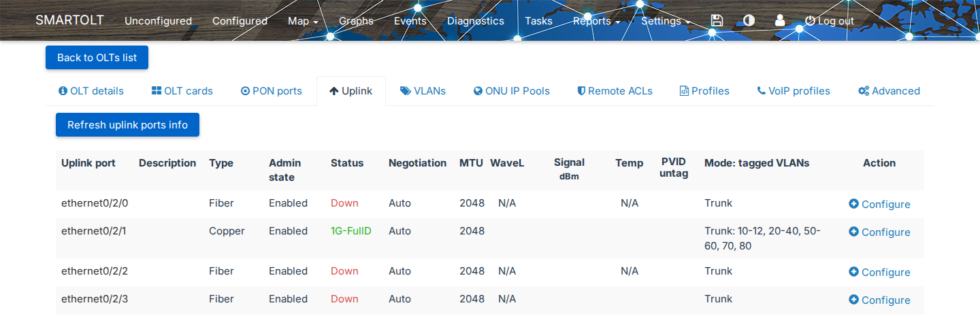Viewport: 980px width, 316px height.
Task: Click the save floppy disk icon
Action: coord(717,20)
